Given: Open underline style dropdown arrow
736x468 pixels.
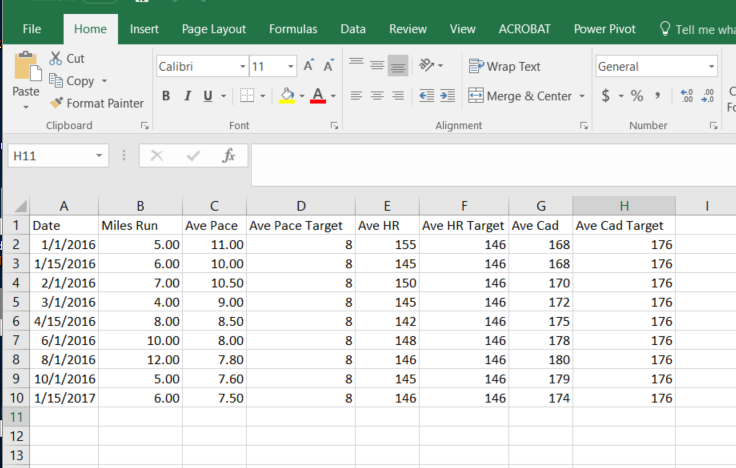Looking at the screenshot, I should point(223,96).
